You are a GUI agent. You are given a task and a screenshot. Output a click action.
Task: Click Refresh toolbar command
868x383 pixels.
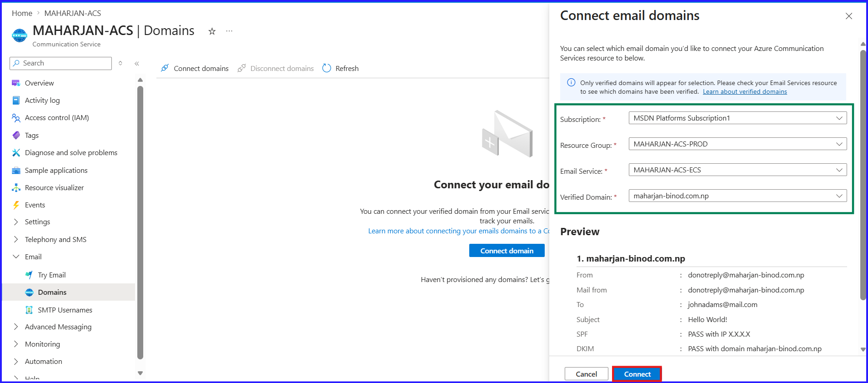coord(341,68)
